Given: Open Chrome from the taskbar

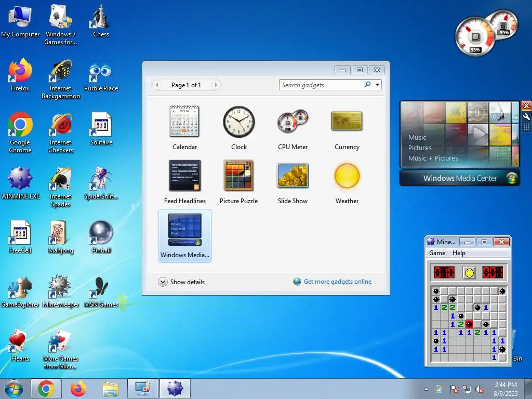Looking at the screenshot, I should [46, 389].
